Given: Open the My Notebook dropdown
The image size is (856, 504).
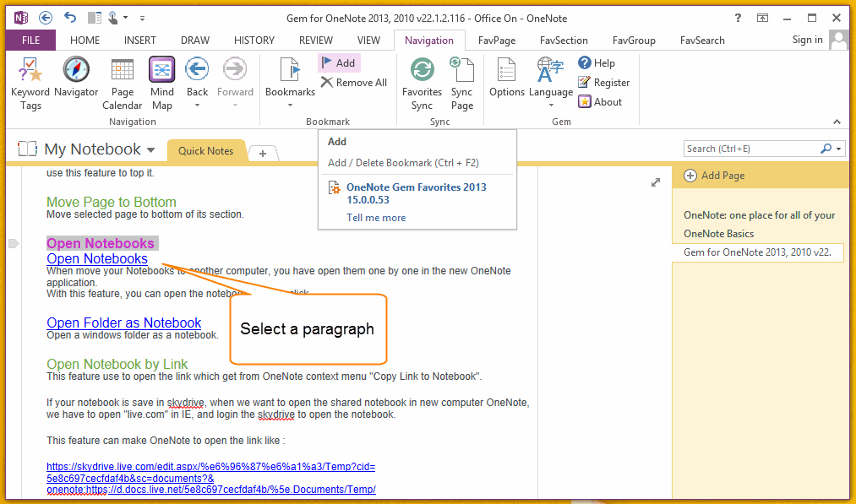Looking at the screenshot, I should pos(151,150).
